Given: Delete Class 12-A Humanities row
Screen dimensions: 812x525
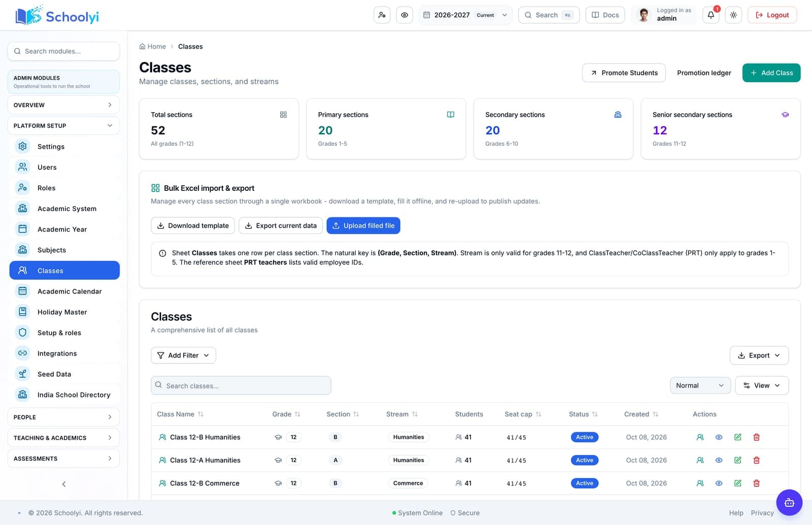Looking at the screenshot, I should (756, 460).
